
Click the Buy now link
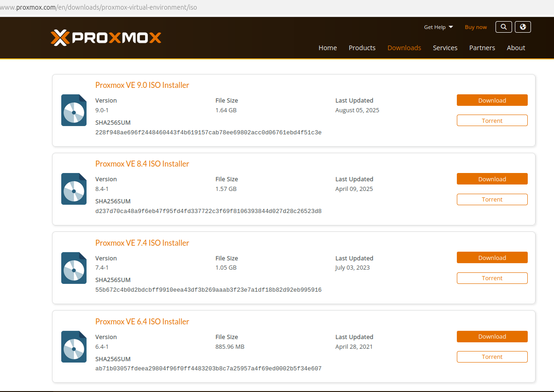pyautogui.click(x=476, y=27)
